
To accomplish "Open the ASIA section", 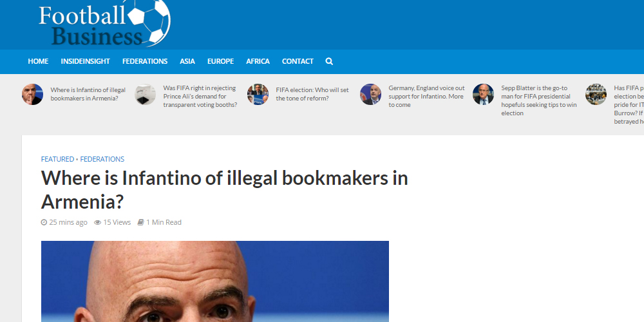I will 187,61.
